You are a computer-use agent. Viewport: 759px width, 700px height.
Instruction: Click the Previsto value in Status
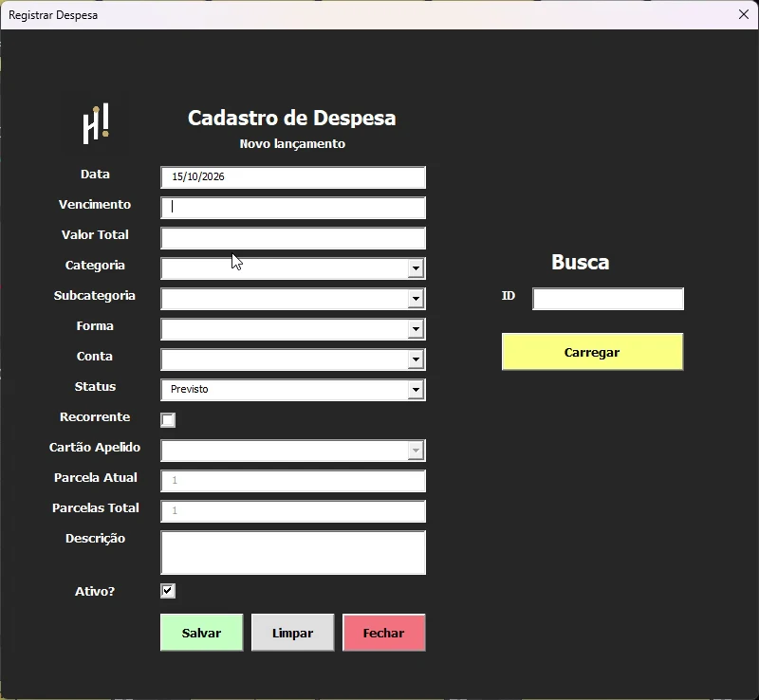pyautogui.click(x=189, y=389)
